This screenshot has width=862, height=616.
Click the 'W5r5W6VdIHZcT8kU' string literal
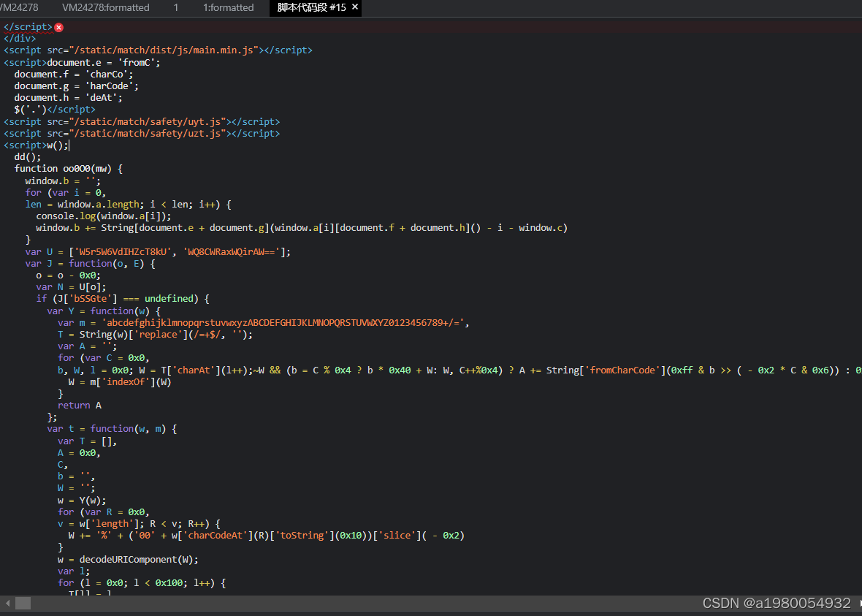[123, 252]
